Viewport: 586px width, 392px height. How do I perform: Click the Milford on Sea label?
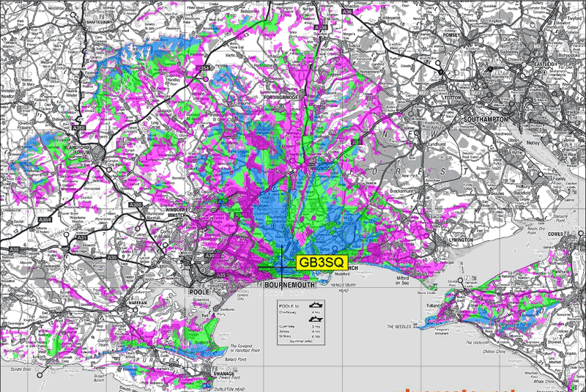click(402, 281)
